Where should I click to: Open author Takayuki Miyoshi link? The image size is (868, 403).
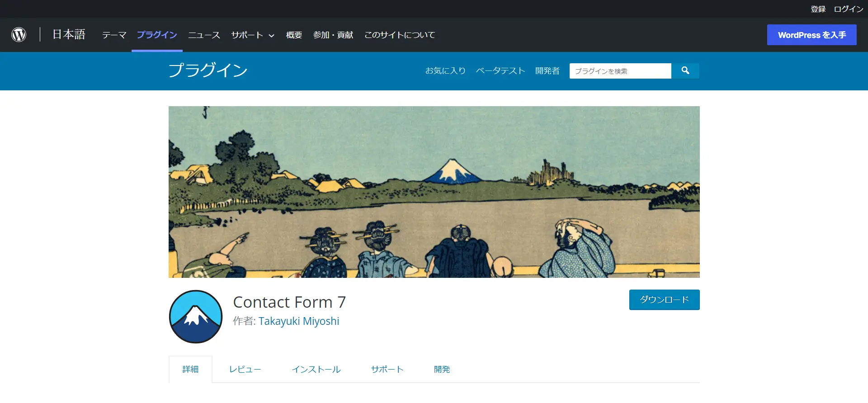click(x=299, y=321)
